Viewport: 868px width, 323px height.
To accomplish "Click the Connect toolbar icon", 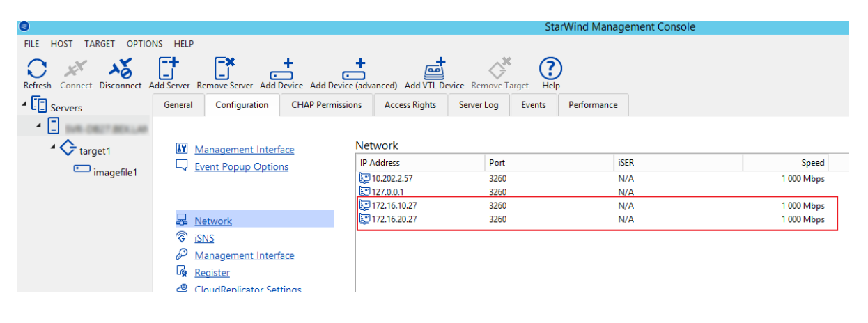I will [x=75, y=68].
